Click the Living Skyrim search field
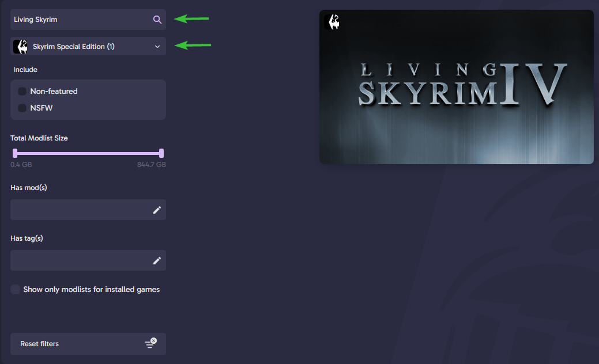Viewport: 599px width, 364px height. pyautogui.click(x=88, y=20)
